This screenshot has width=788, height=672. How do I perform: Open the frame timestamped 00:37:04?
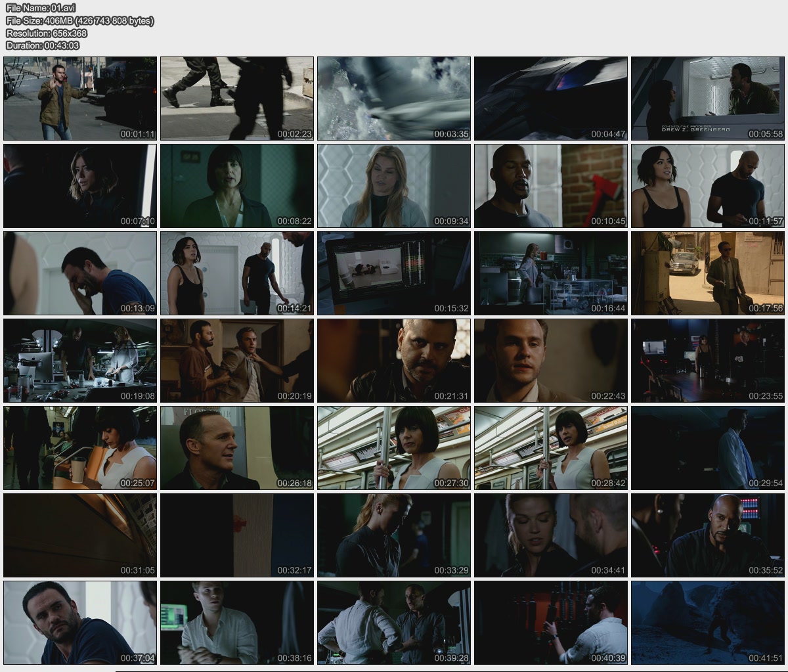pos(80,623)
